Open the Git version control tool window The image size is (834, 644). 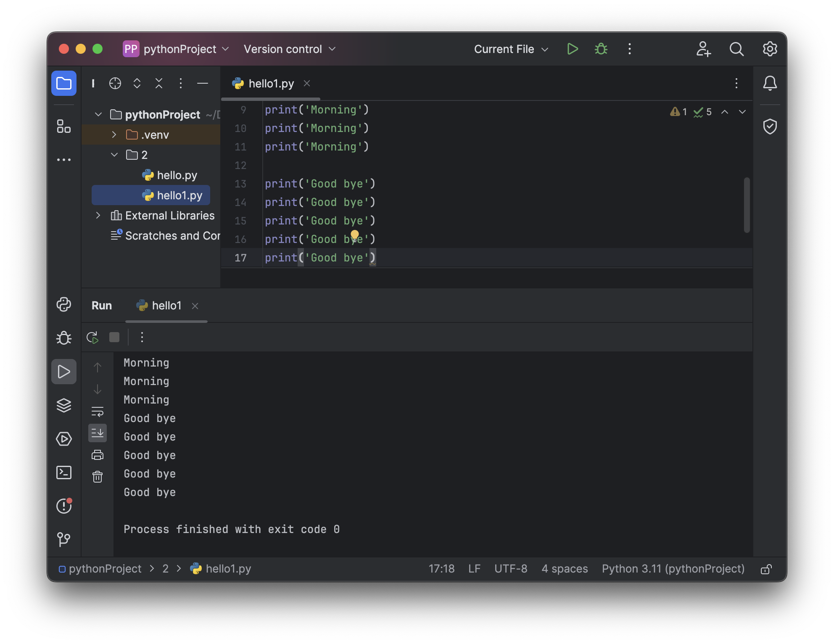point(64,539)
